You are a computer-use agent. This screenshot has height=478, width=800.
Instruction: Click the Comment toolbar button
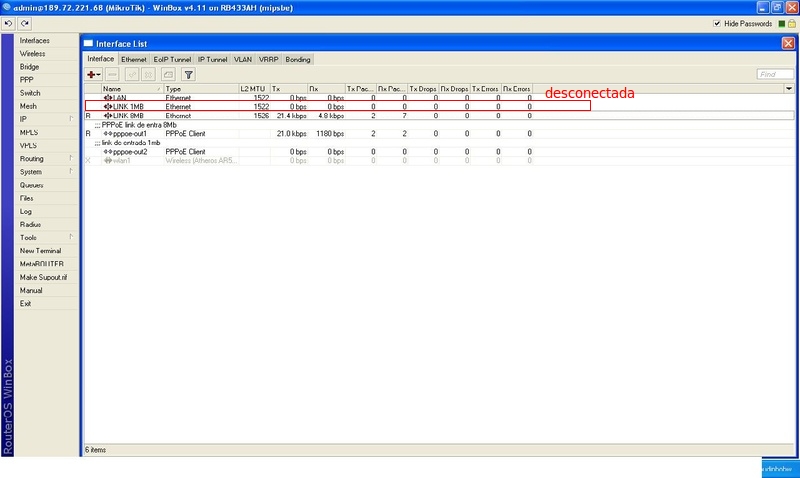click(168, 74)
